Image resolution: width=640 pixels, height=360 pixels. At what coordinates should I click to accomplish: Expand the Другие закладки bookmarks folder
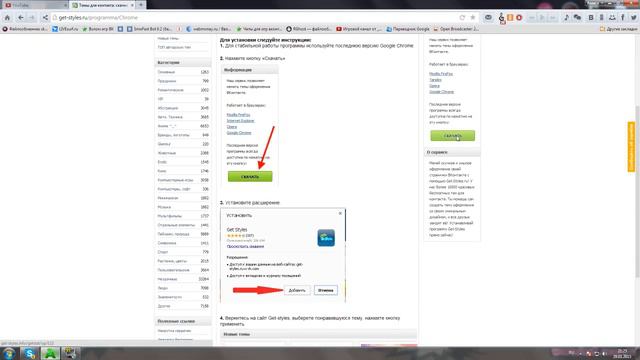point(618,29)
